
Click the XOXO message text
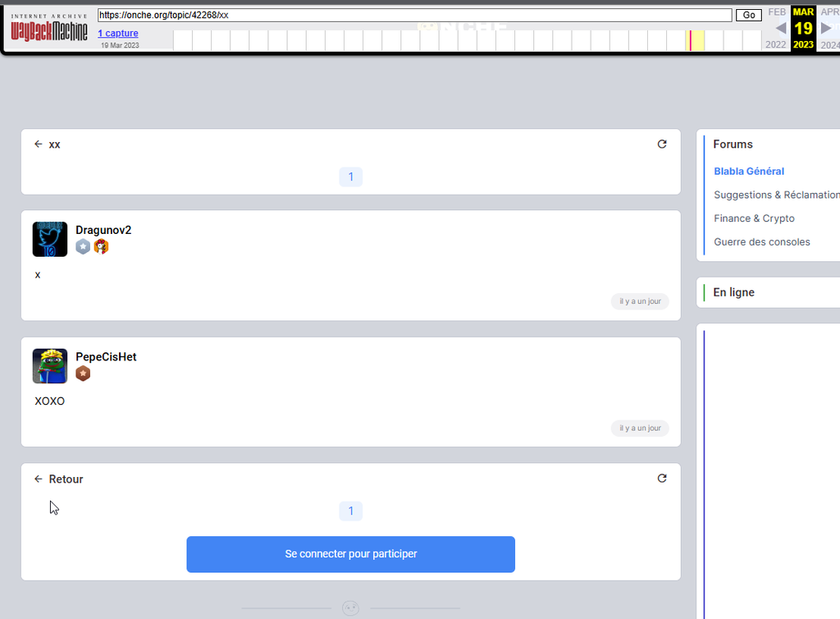[49, 401]
